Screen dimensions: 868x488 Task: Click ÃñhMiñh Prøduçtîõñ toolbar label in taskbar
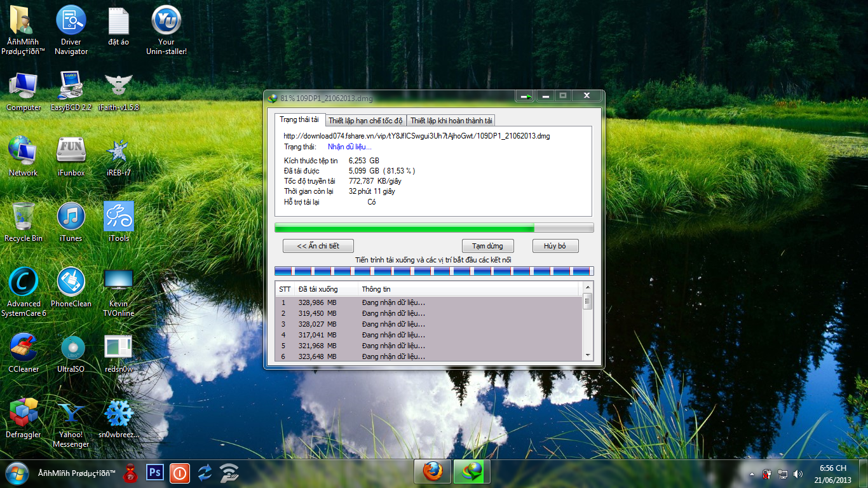pos(76,473)
